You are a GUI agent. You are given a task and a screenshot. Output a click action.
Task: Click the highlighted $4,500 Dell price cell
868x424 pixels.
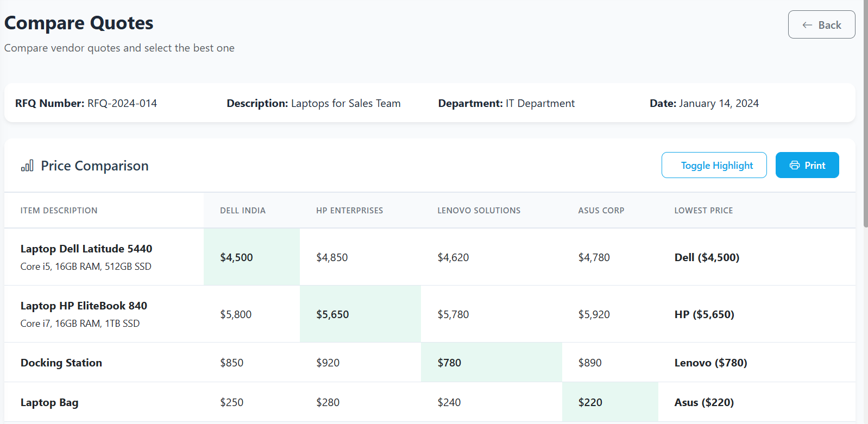point(251,257)
